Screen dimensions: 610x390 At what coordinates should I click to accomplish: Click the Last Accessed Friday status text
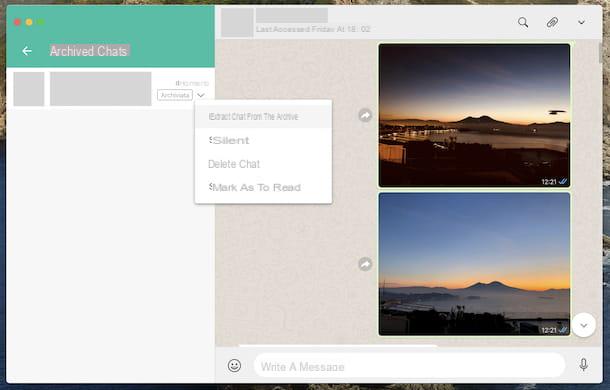point(313,29)
